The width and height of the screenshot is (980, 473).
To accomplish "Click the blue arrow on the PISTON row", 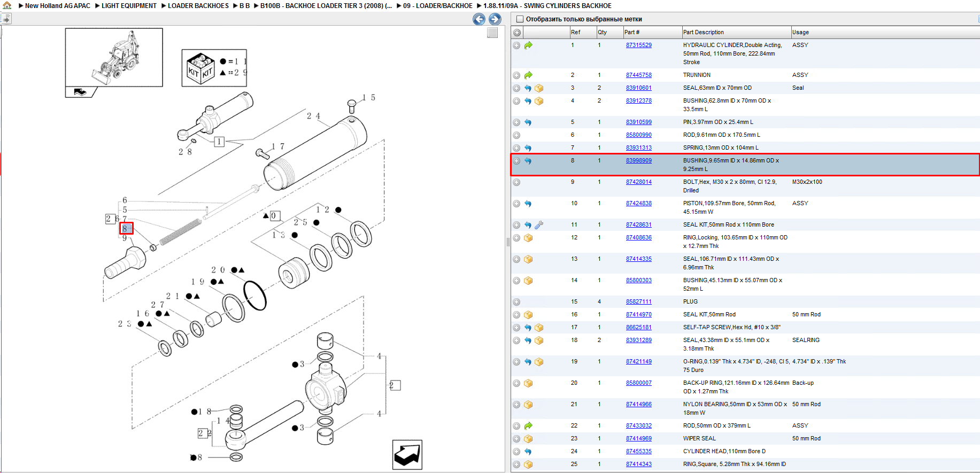I will click(x=528, y=204).
